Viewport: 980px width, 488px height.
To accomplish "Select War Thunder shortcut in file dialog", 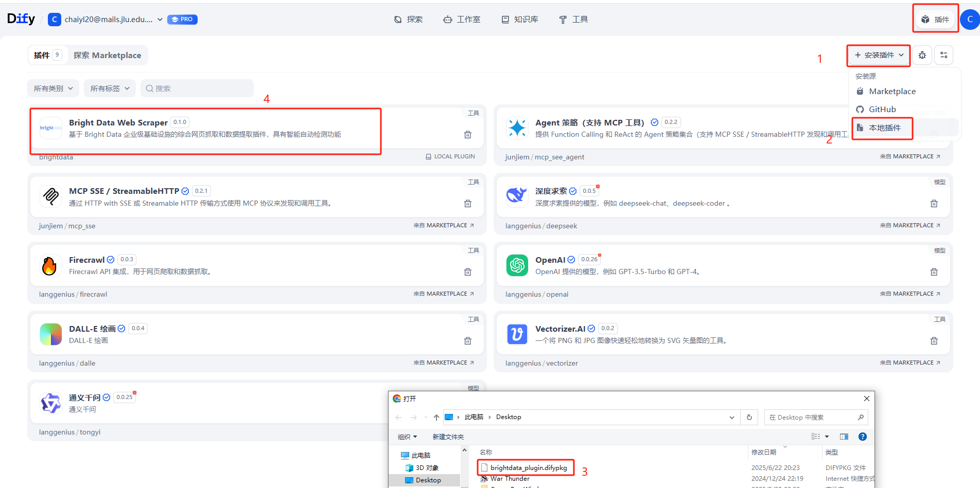I will point(510,479).
